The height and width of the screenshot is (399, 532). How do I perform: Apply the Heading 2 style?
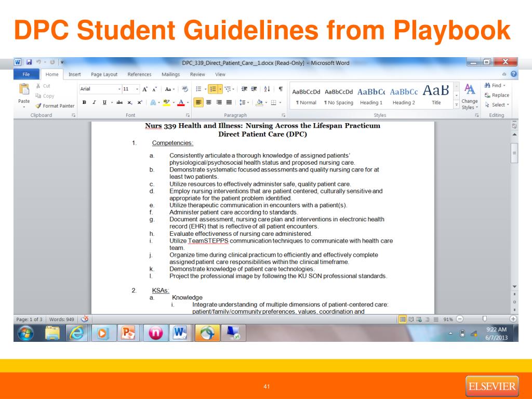pos(404,96)
